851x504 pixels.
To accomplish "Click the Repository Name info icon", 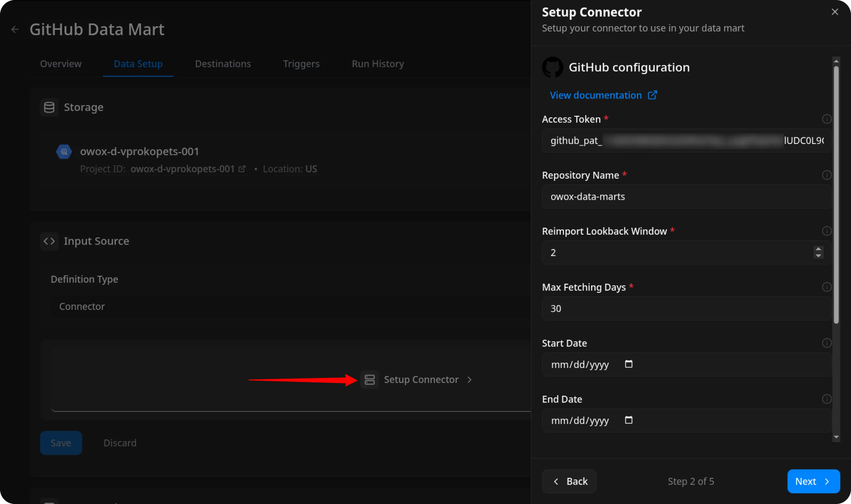I will tap(826, 175).
